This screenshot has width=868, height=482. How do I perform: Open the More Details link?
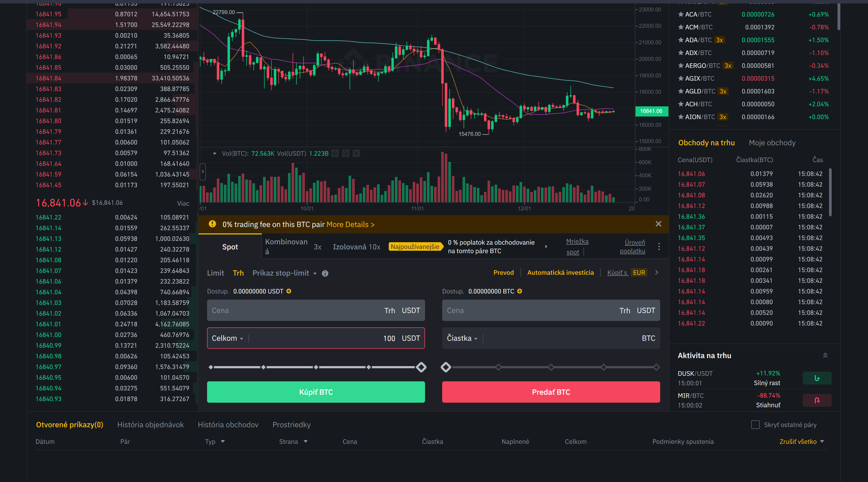click(350, 224)
